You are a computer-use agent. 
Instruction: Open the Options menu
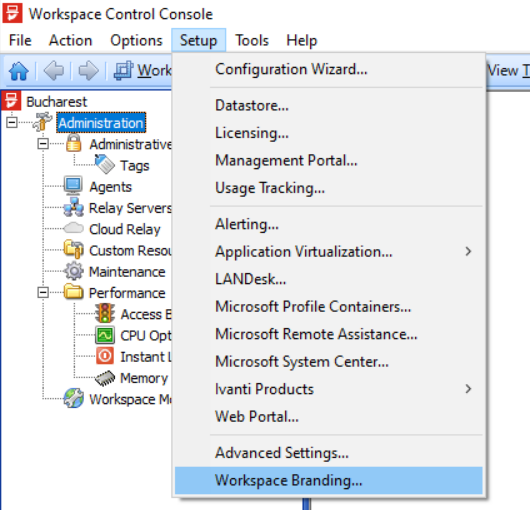point(136,40)
